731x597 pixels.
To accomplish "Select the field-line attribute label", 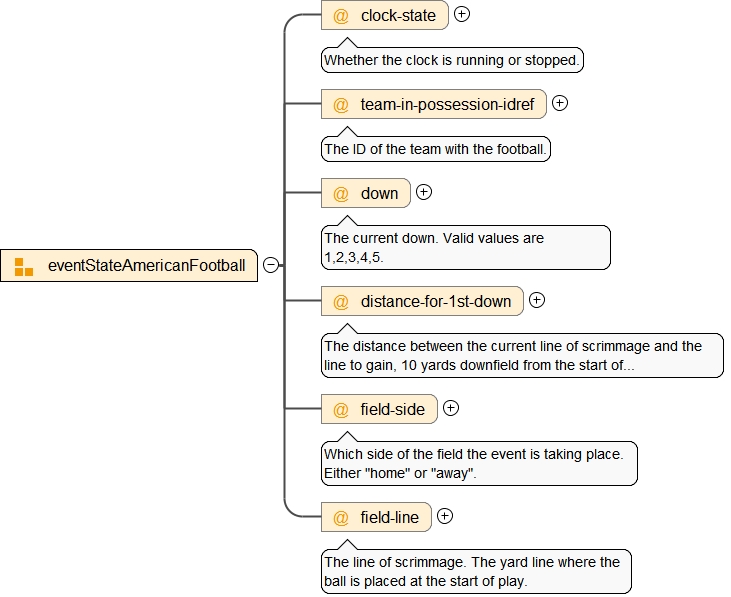I will click(x=390, y=518).
